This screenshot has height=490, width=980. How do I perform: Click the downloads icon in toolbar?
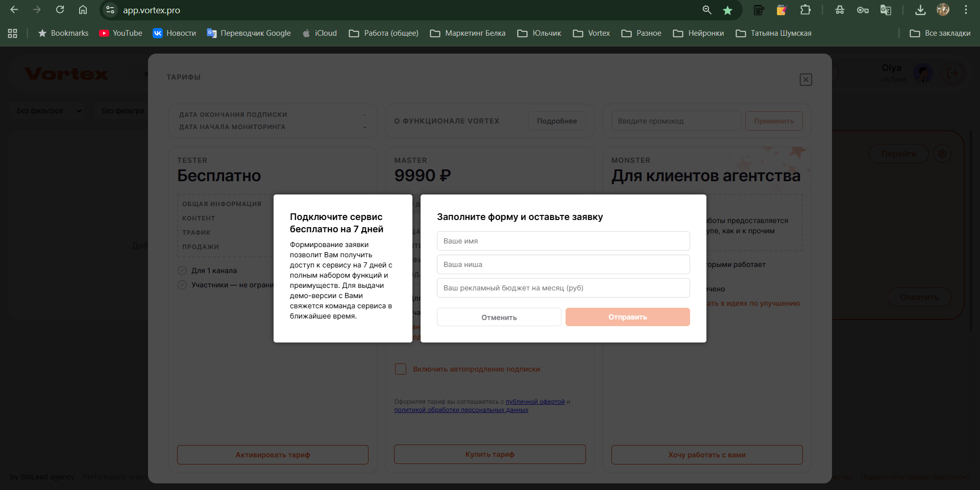[920, 10]
